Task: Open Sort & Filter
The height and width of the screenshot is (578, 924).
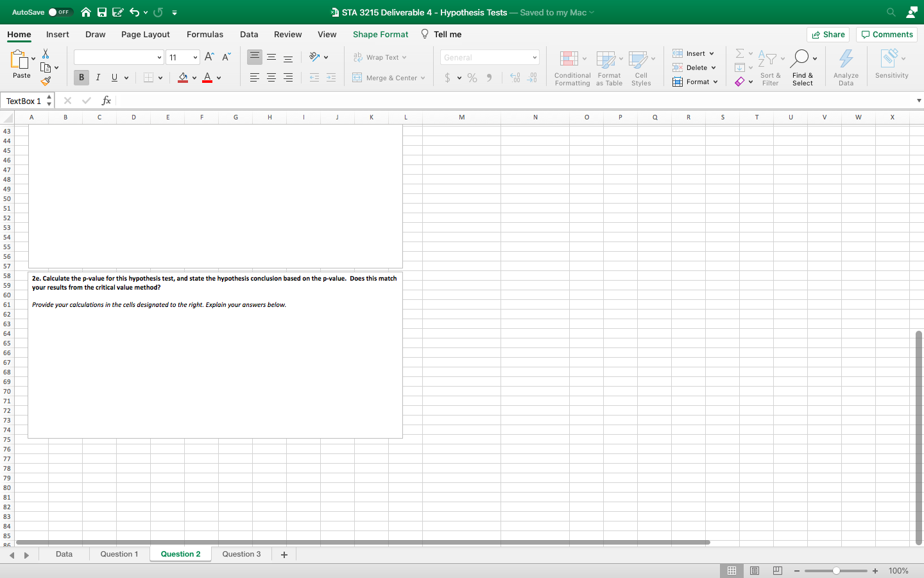Action: tap(770, 68)
